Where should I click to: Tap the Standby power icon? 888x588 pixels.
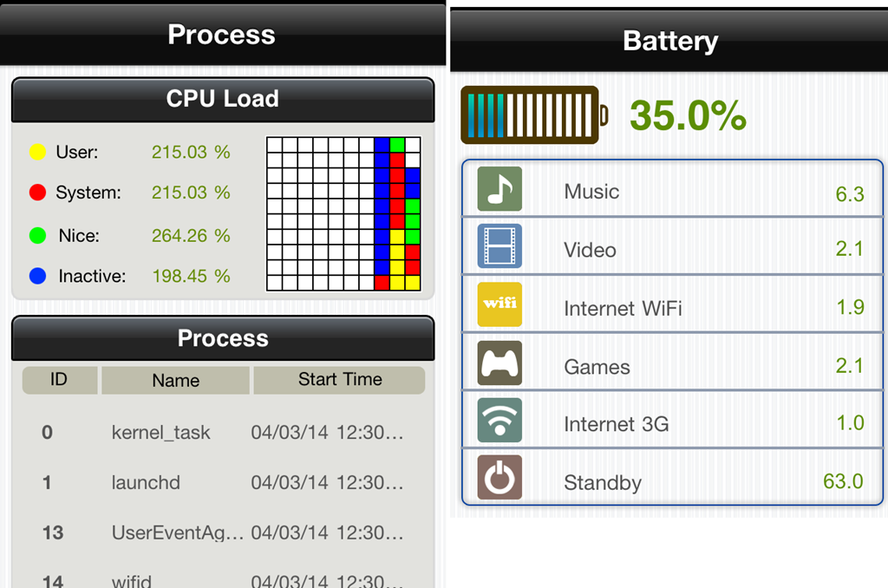[x=499, y=478]
